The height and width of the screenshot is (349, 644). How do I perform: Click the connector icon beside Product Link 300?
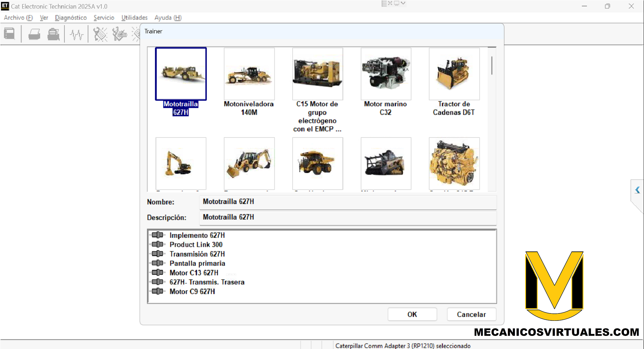coord(157,244)
